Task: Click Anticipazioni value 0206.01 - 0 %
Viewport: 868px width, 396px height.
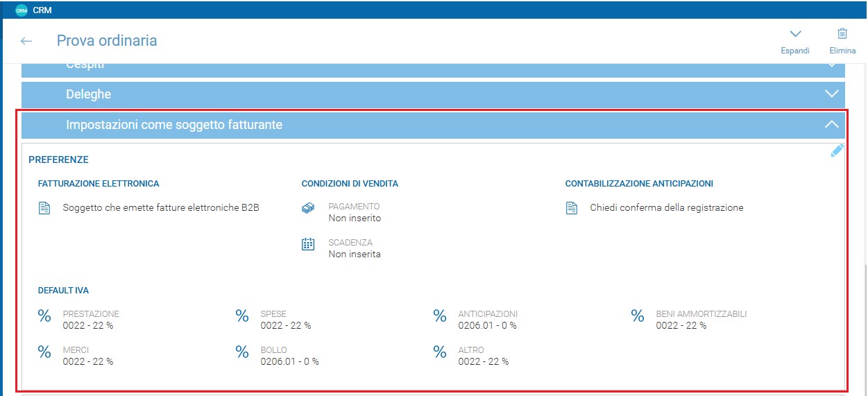Action: pyautogui.click(x=487, y=325)
